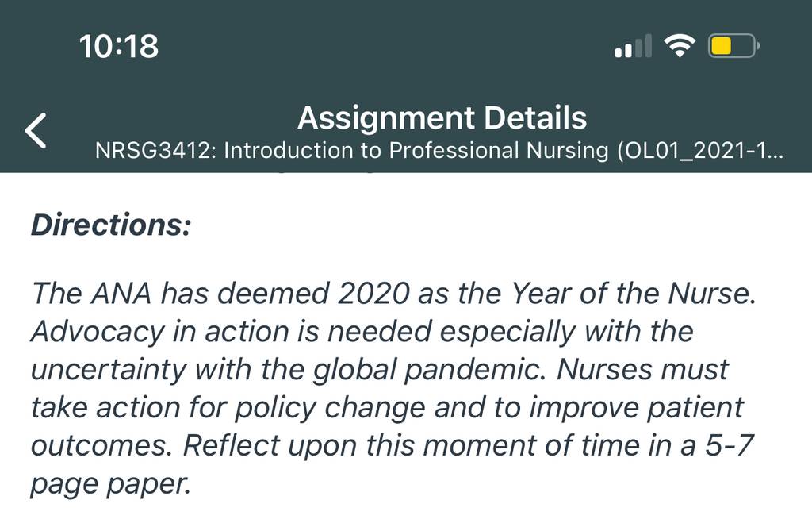The width and height of the screenshot is (812, 527).
Task: Tap the 10:18 clock in status bar
Action: click(119, 46)
